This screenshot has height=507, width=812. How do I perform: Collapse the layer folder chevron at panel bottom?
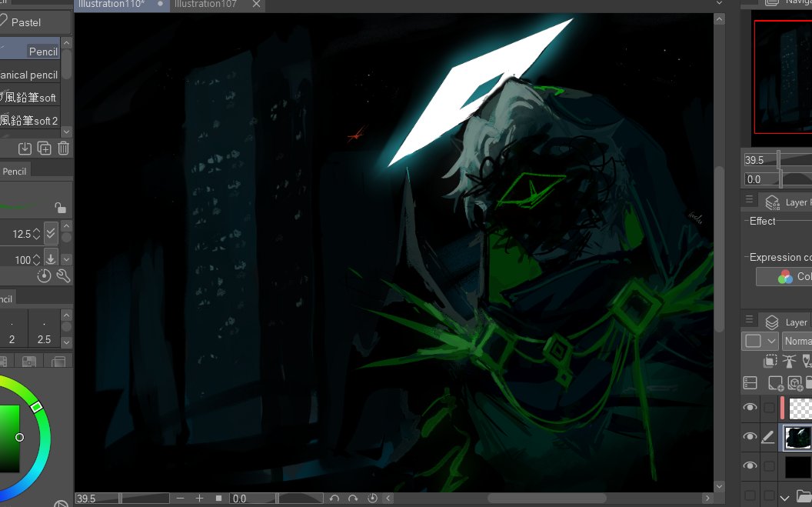point(785,499)
